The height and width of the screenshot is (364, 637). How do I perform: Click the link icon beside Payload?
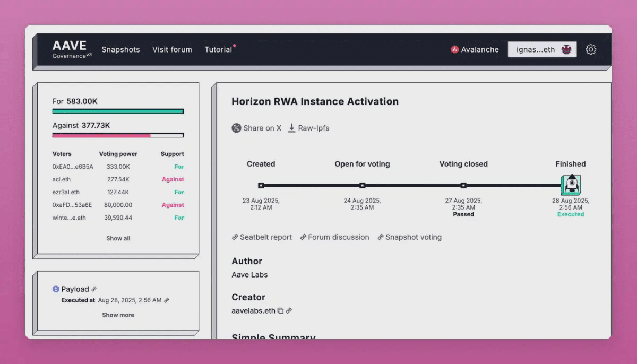click(x=94, y=289)
